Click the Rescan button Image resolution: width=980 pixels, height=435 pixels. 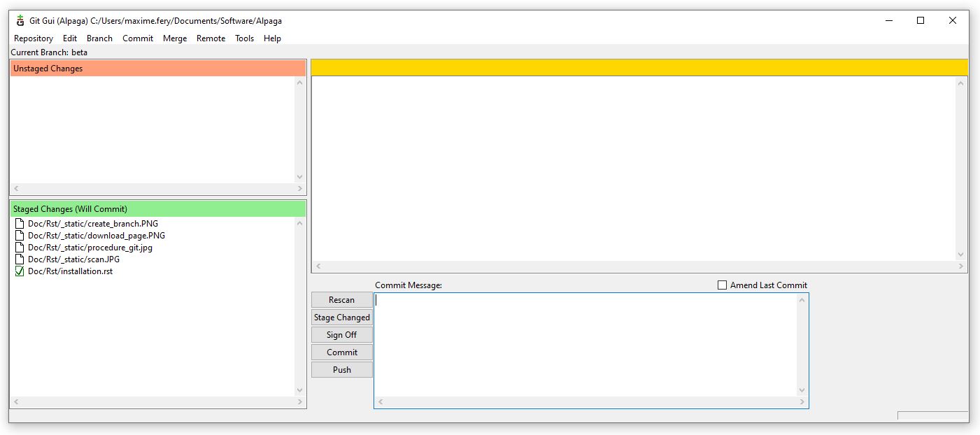342,300
